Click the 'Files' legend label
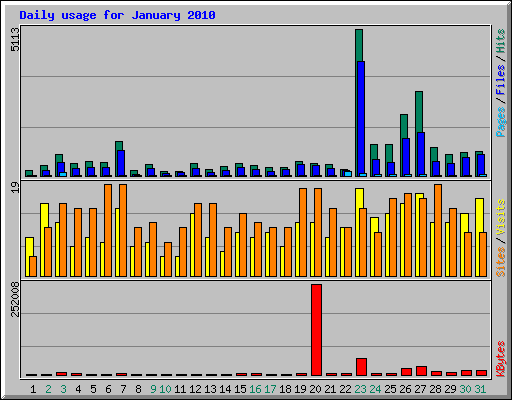The width and height of the screenshot is (512, 400). tap(501, 80)
